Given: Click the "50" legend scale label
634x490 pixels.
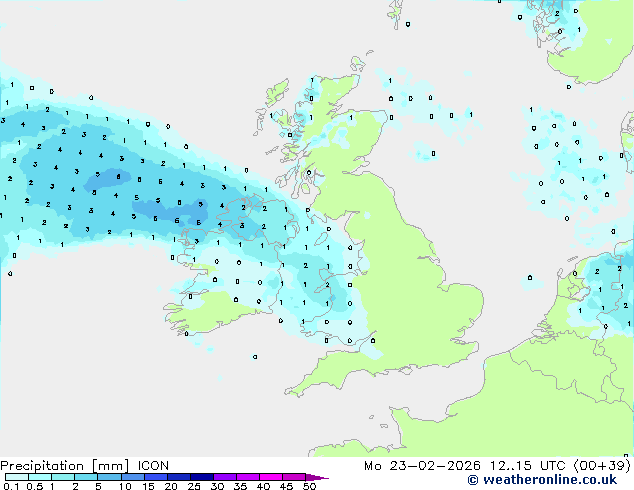Looking at the screenshot, I should click(x=309, y=486).
